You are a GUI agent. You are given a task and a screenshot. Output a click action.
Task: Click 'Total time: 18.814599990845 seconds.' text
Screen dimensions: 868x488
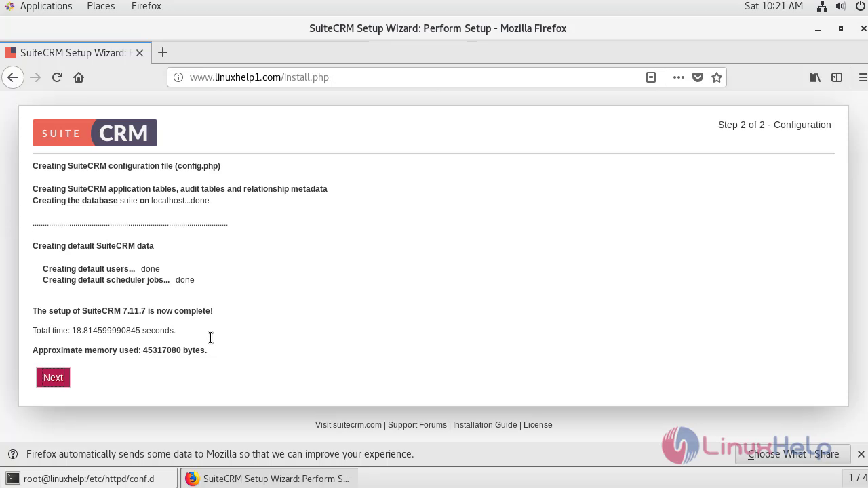pyautogui.click(x=104, y=331)
